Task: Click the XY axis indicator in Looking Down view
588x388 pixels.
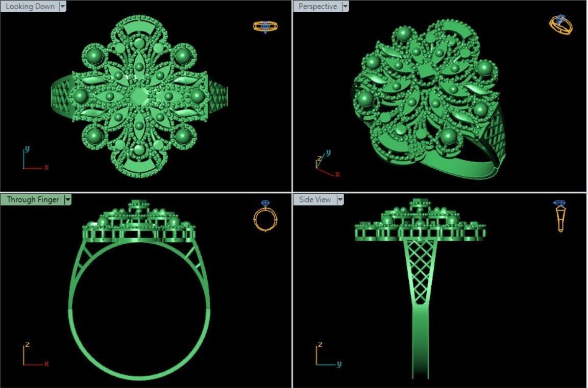Action: pyautogui.click(x=36, y=159)
